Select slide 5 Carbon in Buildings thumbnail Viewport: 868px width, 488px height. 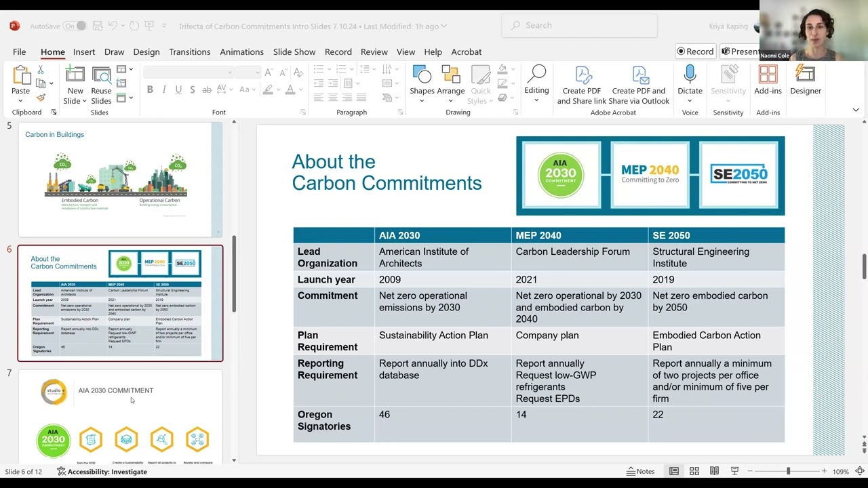tap(120, 180)
